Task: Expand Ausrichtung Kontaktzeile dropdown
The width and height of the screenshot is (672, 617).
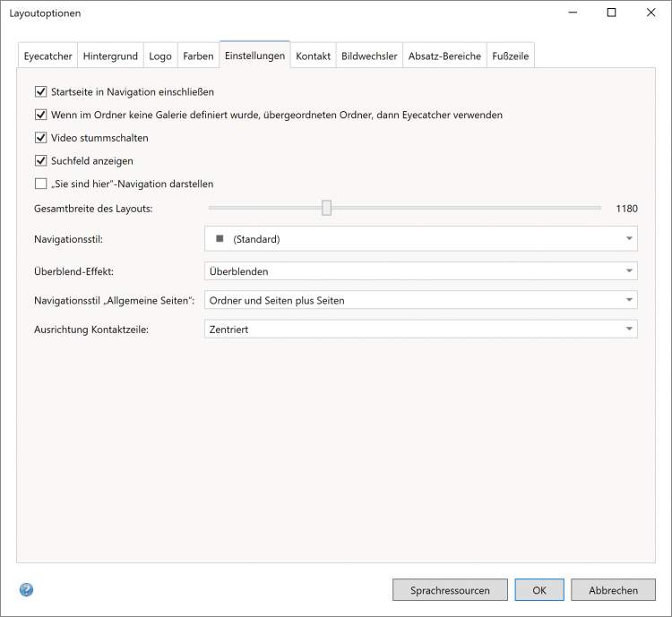Action: coord(421,330)
